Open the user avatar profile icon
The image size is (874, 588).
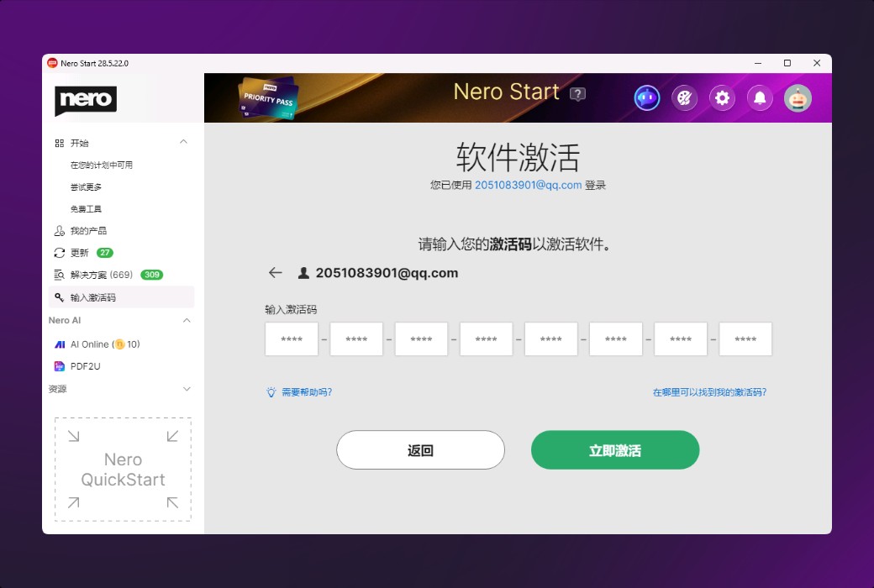click(x=798, y=98)
